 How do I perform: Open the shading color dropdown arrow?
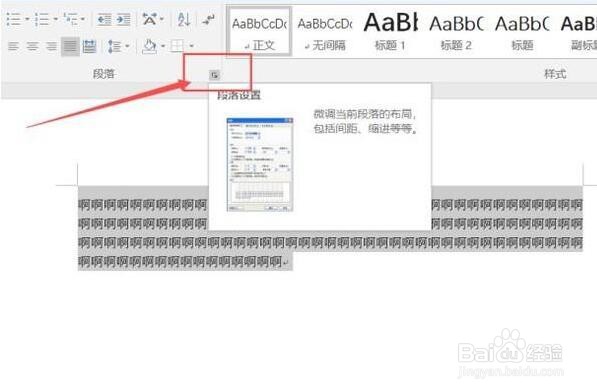[x=163, y=46]
